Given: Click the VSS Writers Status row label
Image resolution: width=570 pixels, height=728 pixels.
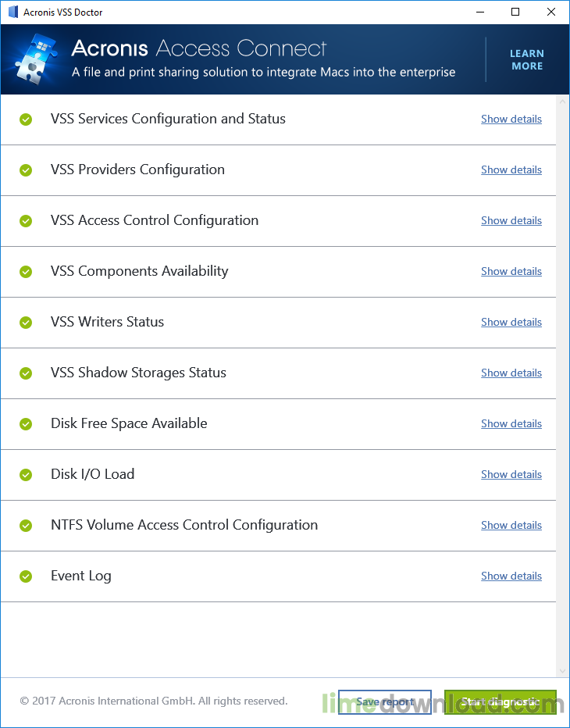Looking at the screenshot, I should coord(107,322).
